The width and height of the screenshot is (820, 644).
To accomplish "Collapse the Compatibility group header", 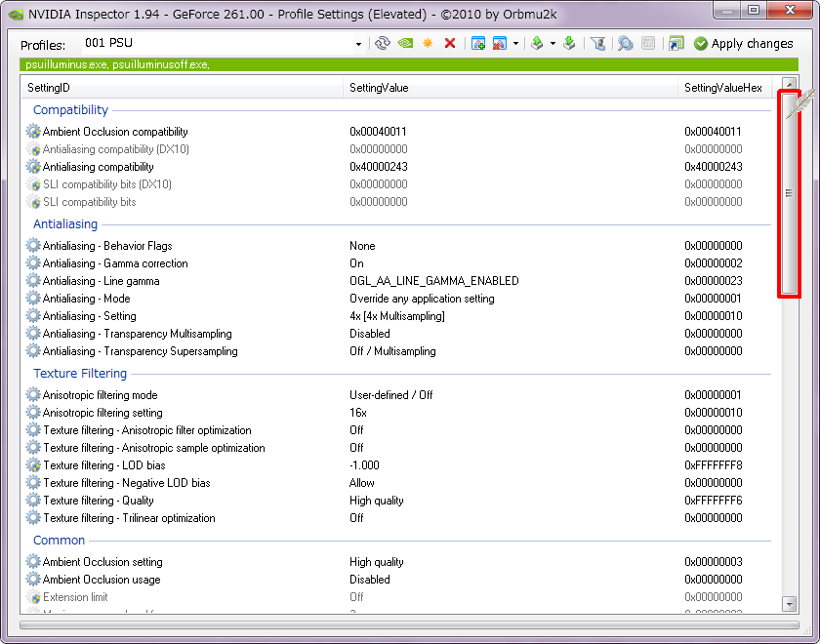I will click(70, 109).
